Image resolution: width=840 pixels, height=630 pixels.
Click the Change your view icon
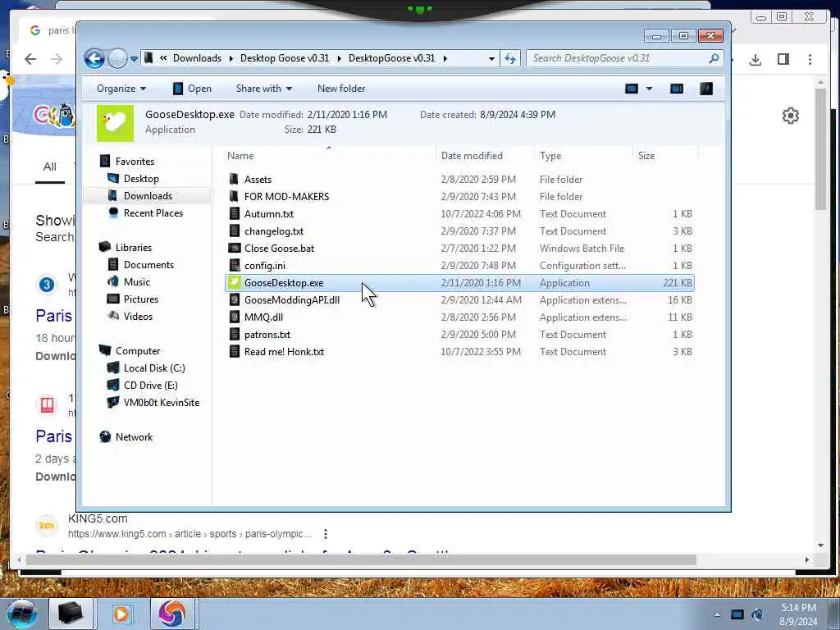[x=632, y=89]
